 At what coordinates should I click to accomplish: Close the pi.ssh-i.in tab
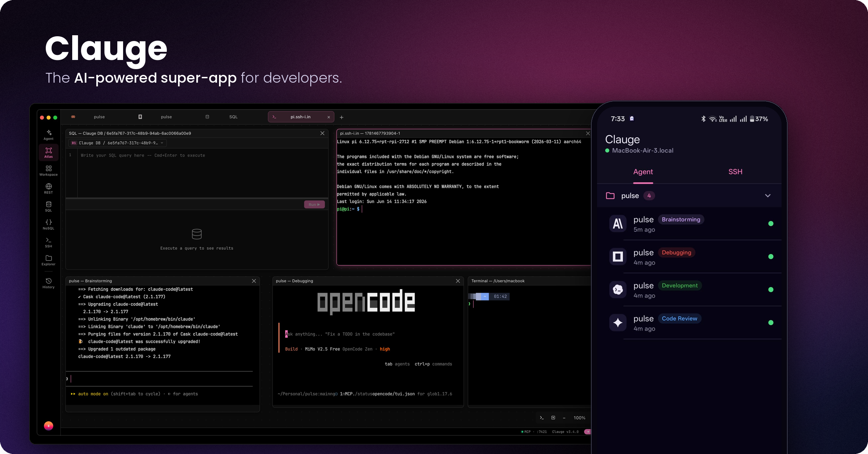[329, 117]
